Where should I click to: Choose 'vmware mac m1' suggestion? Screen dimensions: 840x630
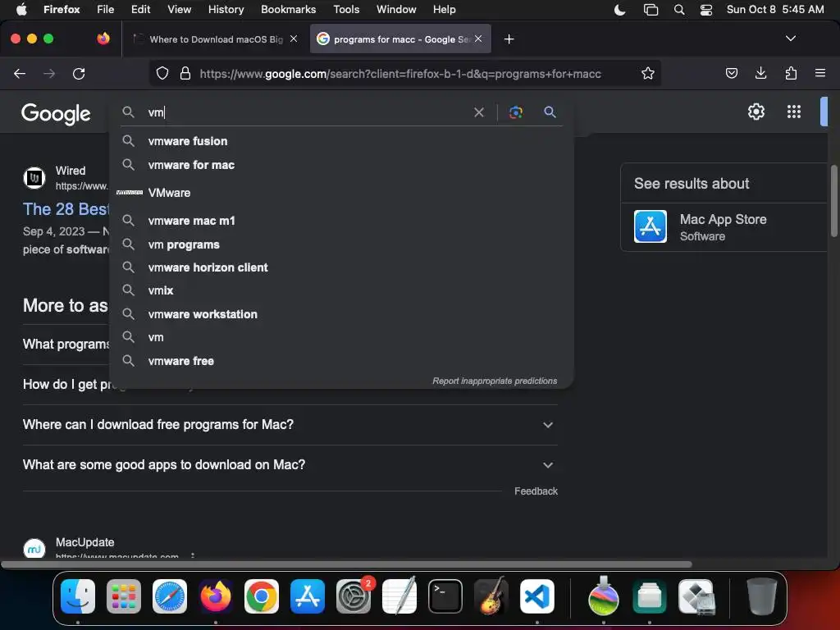coord(342,221)
